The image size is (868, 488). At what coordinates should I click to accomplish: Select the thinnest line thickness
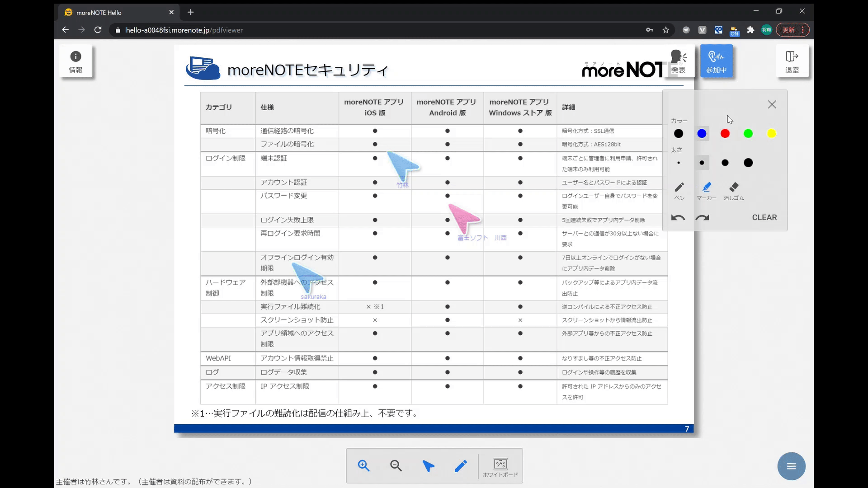[679, 163]
